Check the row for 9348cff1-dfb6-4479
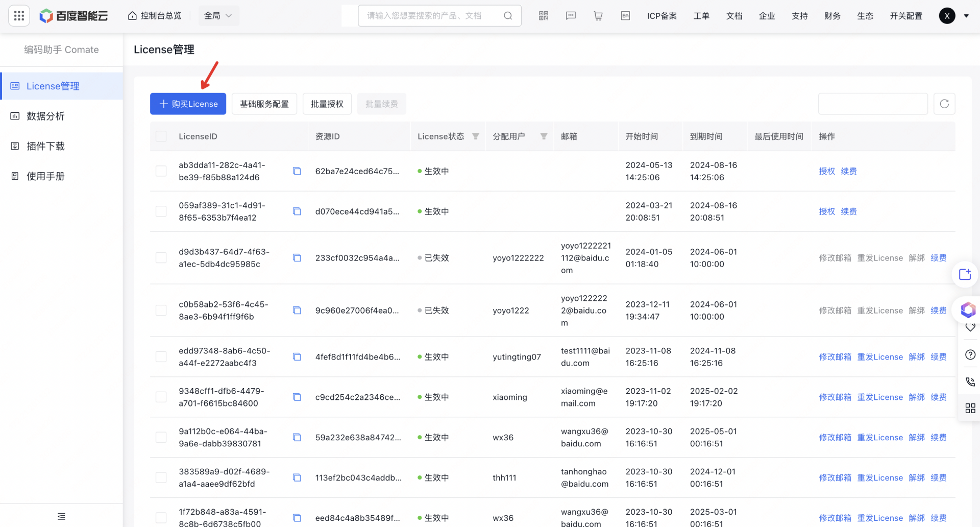 pyautogui.click(x=161, y=397)
